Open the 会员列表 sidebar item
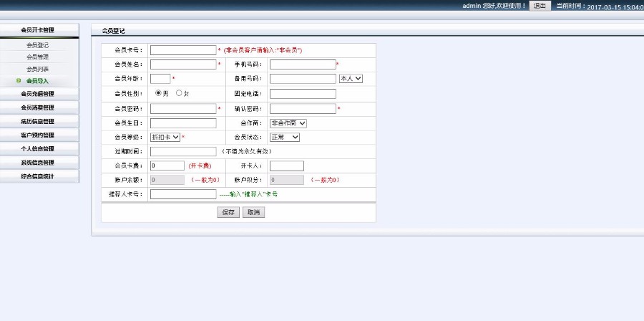Screen dimensions: 644x321 [38, 69]
